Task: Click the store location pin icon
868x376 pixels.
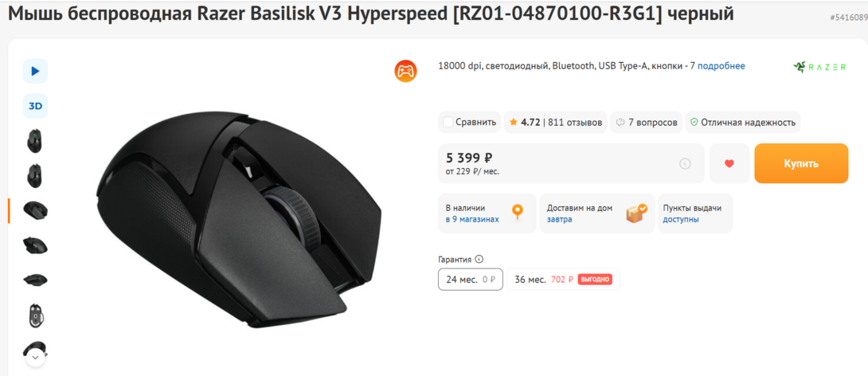Action: coord(518,213)
